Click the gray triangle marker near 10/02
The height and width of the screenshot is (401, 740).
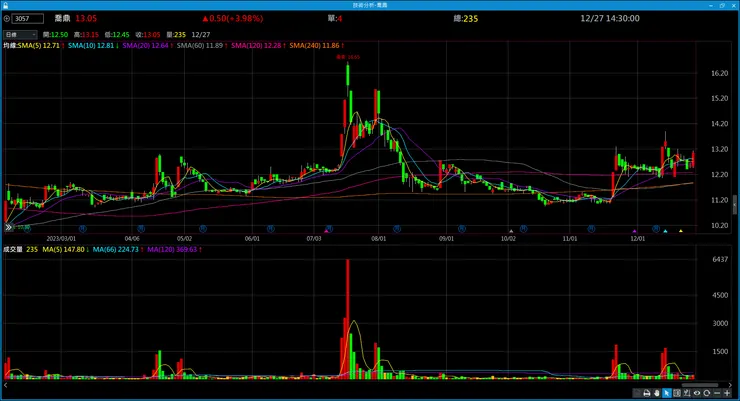[x=511, y=231]
